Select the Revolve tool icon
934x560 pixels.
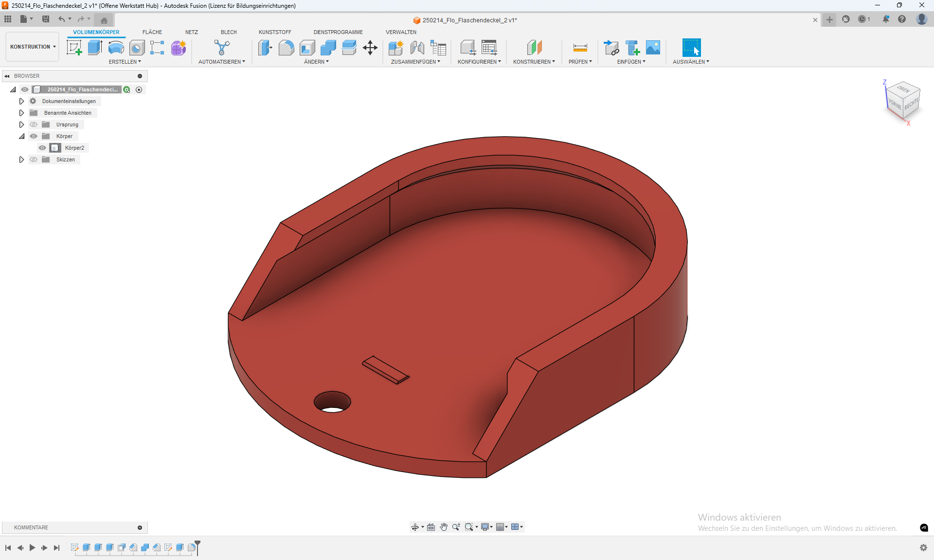coord(116,48)
